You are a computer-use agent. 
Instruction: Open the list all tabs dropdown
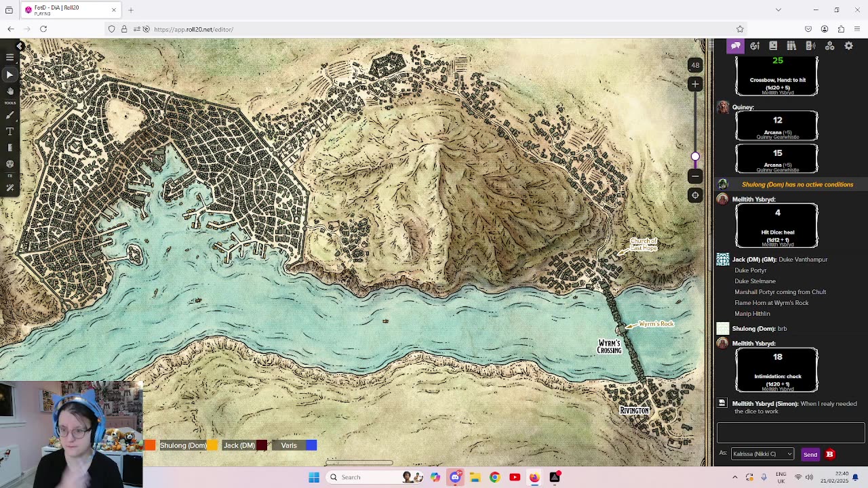tap(778, 10)
